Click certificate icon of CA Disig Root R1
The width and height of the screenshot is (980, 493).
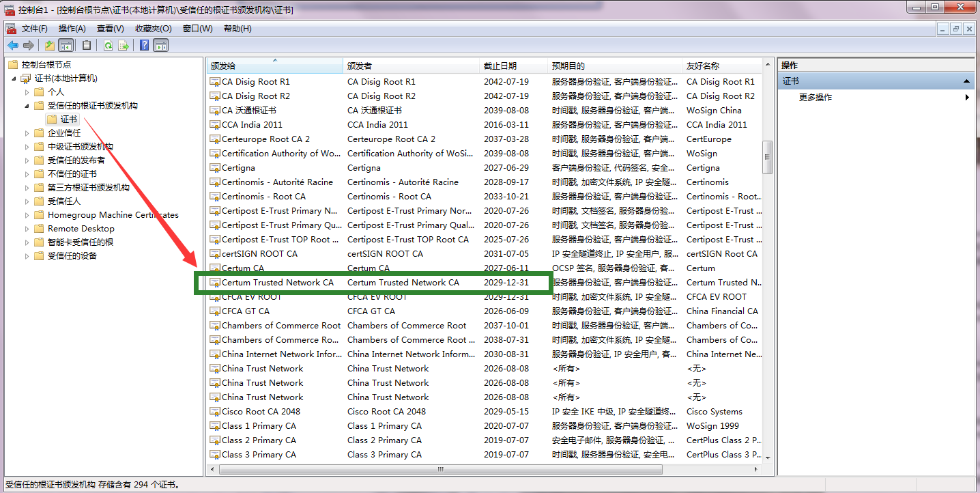click(215, 82)
